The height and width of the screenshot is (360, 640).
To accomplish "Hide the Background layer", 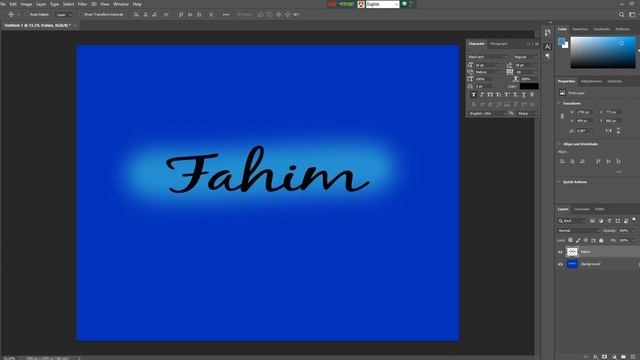I will 560,264.
